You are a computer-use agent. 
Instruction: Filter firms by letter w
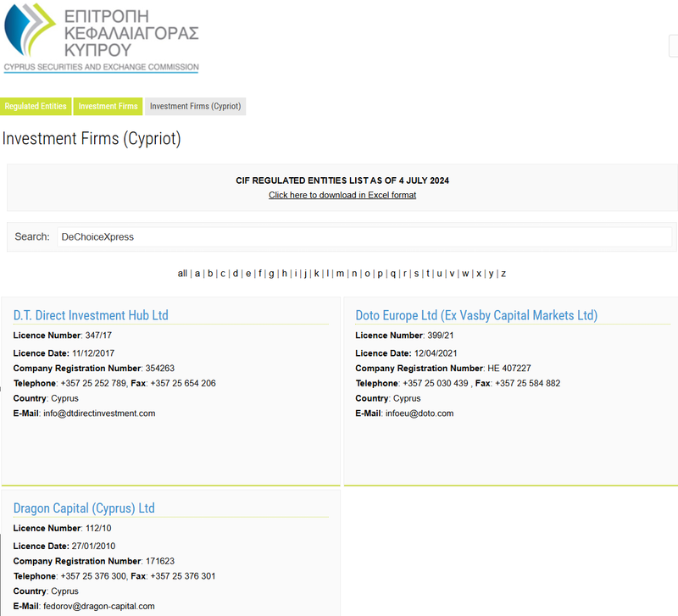[465, 274]
